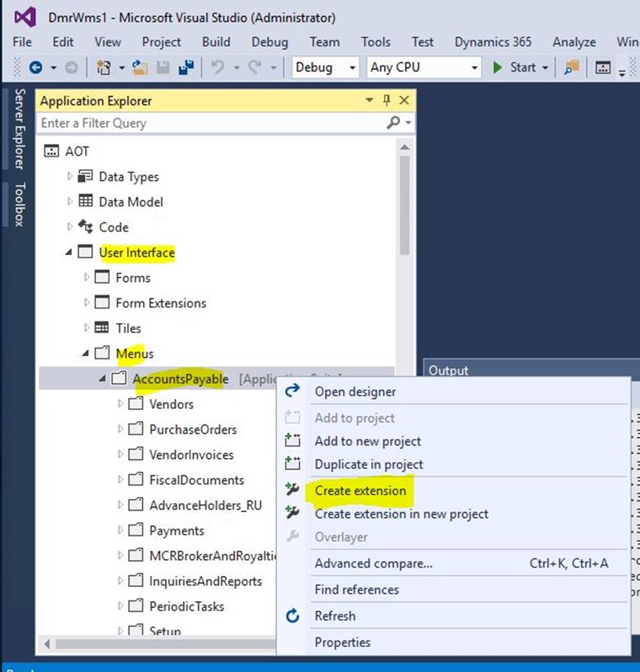Close the Application Explorer panel

(404, 100)
